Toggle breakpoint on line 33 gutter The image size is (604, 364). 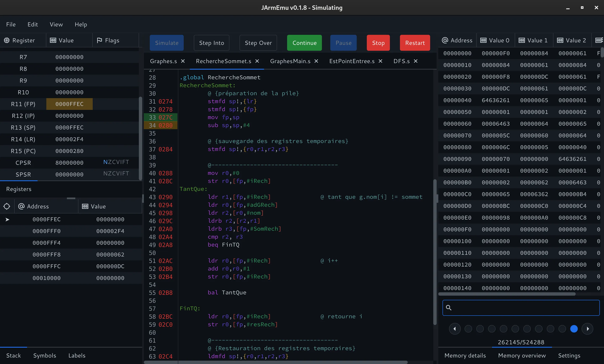pyautogui.click(x=161, y=117)
